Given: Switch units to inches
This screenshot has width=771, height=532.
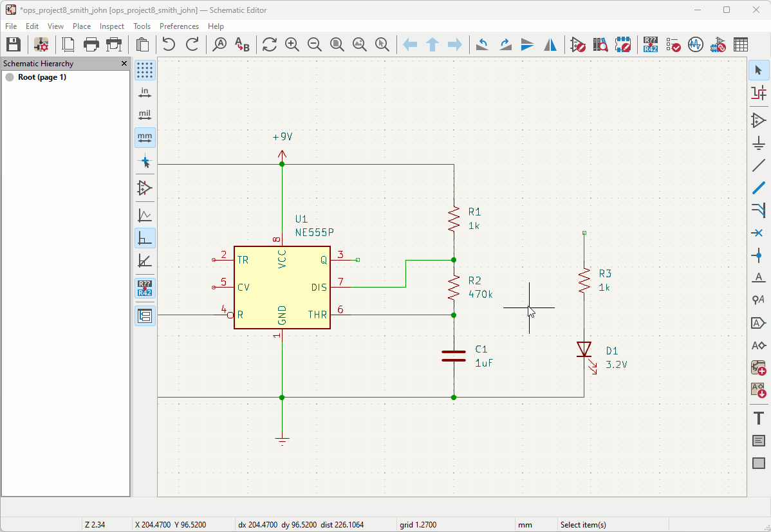Looking at the screenshot, I should click(145, 93).
